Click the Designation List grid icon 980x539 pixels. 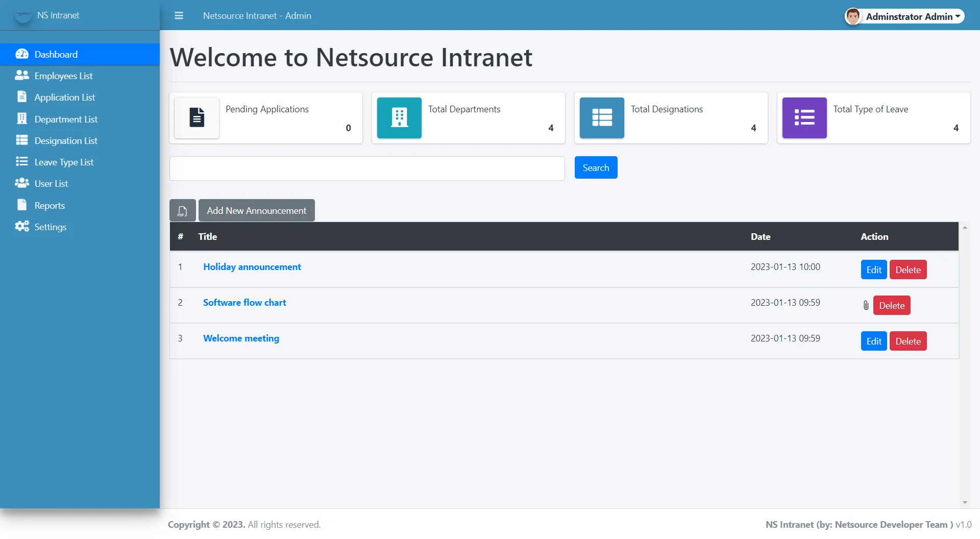22,140
